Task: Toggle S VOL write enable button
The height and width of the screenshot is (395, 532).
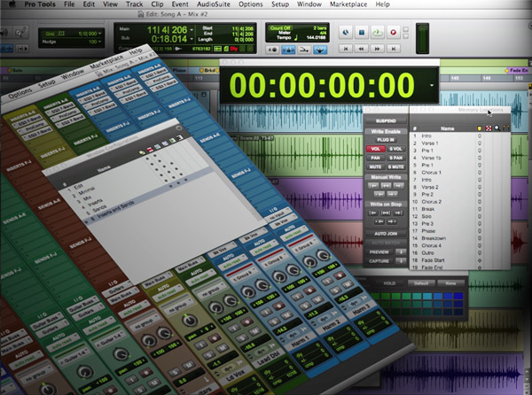Action: tap(396, 149)
